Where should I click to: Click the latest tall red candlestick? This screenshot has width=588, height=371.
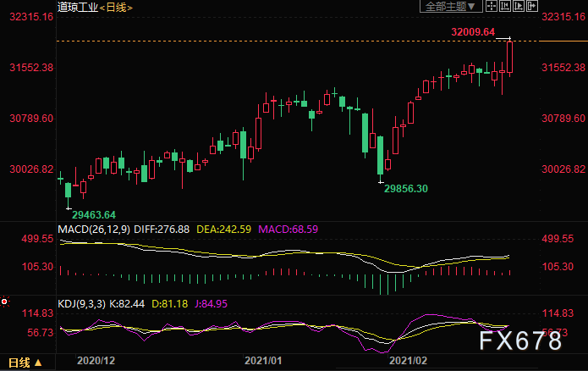tap(509, 57)
